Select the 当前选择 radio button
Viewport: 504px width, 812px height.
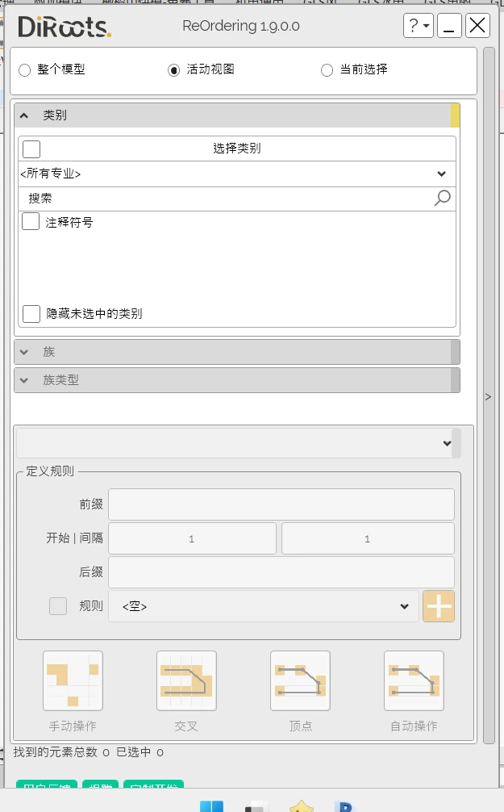coord(327,70)
